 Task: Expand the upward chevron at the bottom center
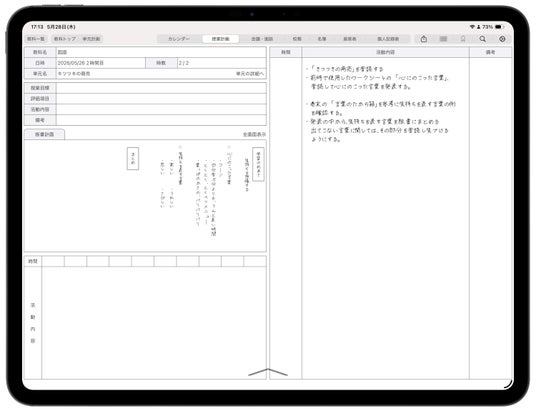pos(268,372)
